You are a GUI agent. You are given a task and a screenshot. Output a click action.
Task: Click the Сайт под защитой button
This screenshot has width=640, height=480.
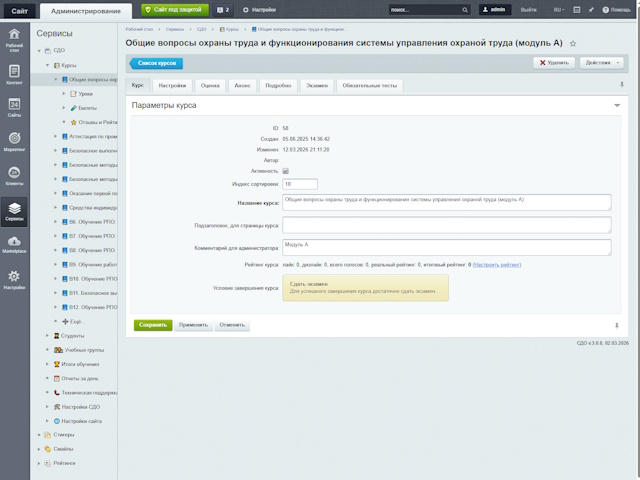click(x=175, y=10)
